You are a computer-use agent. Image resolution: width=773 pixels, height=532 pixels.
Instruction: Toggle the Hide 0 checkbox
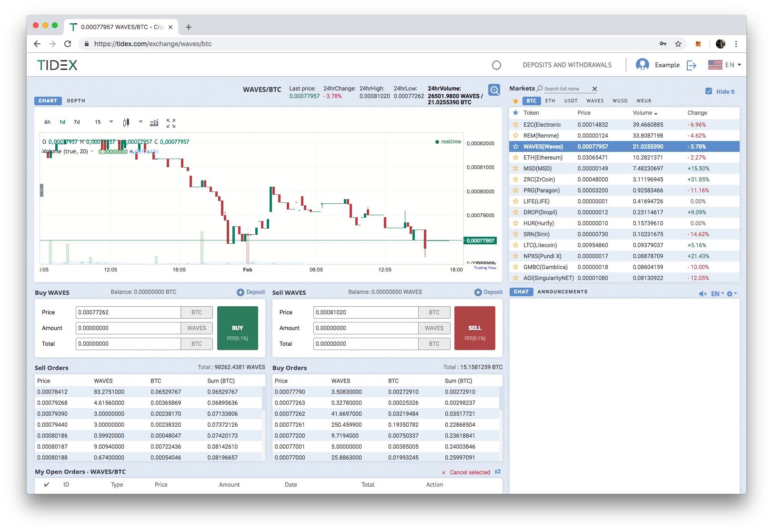click(709, 91)
